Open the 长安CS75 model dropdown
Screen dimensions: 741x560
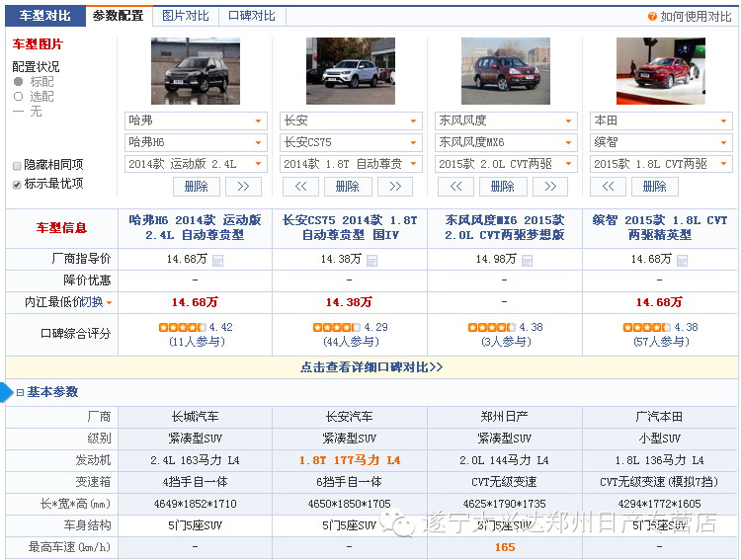click(351, 143)
